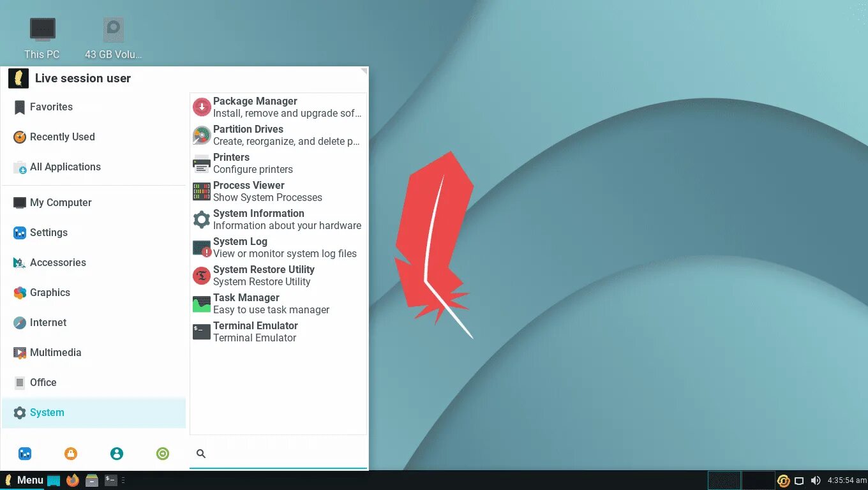Viewport: 868px width, 490px height.
Task: Focus the application search field
Action: [278, 454]
